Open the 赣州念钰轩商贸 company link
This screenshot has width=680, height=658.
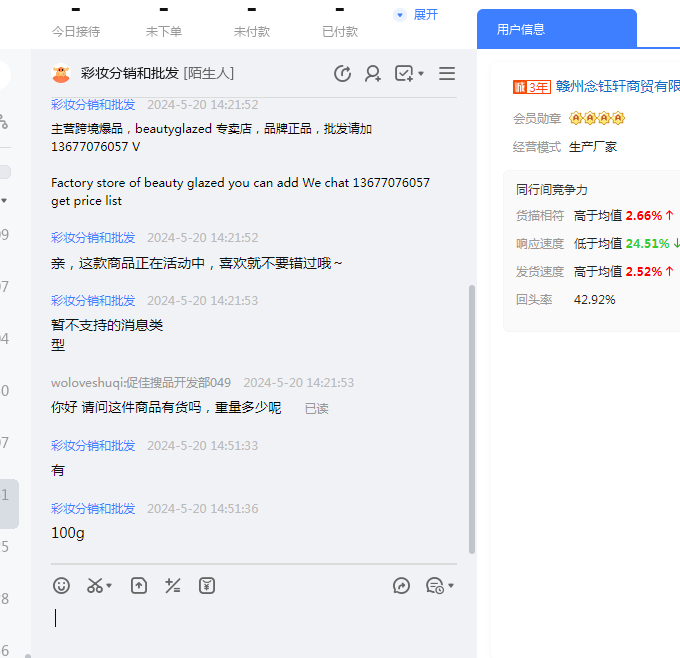pyautogui.click(x=618, y=87)
